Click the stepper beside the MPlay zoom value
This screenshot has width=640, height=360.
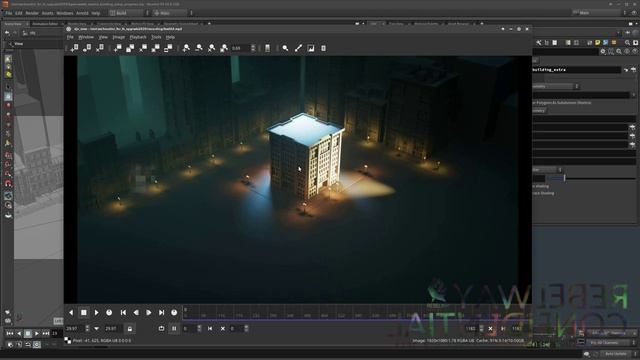[253, 48]
